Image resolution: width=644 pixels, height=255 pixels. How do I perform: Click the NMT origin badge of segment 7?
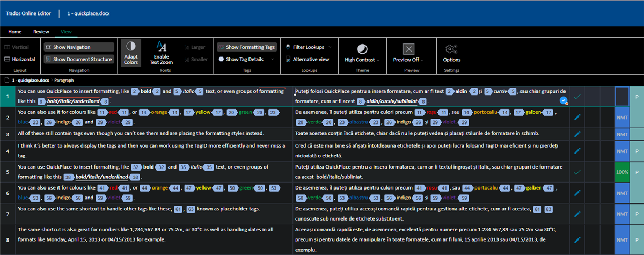click(x=622, y=214)
